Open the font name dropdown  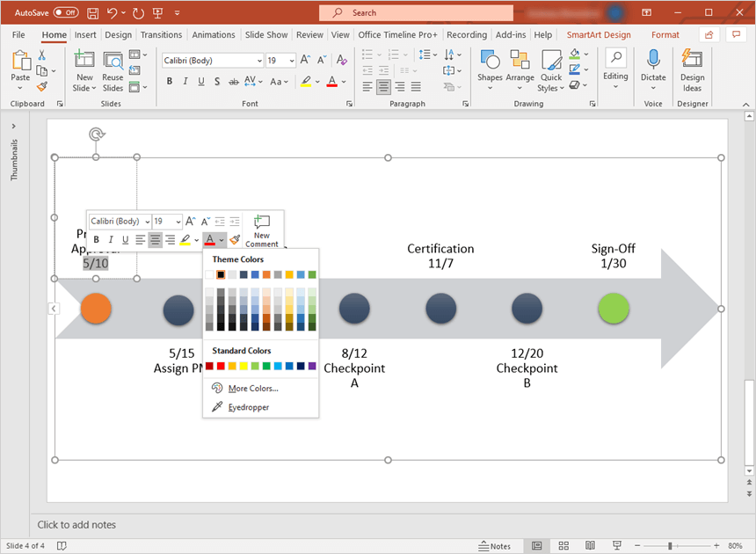point(258,60)
